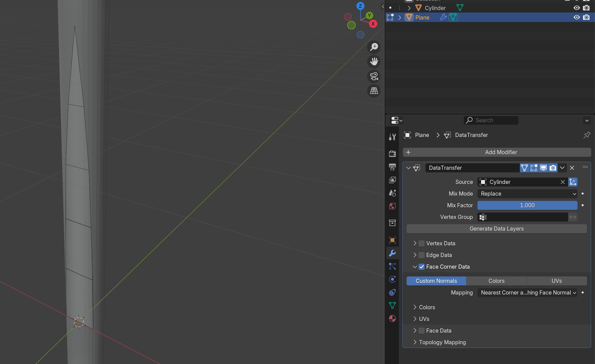Collapse the DataTransfer modifier panel
Screen dimensions: 595x364
pyautogui.click(x=408, y=168)
